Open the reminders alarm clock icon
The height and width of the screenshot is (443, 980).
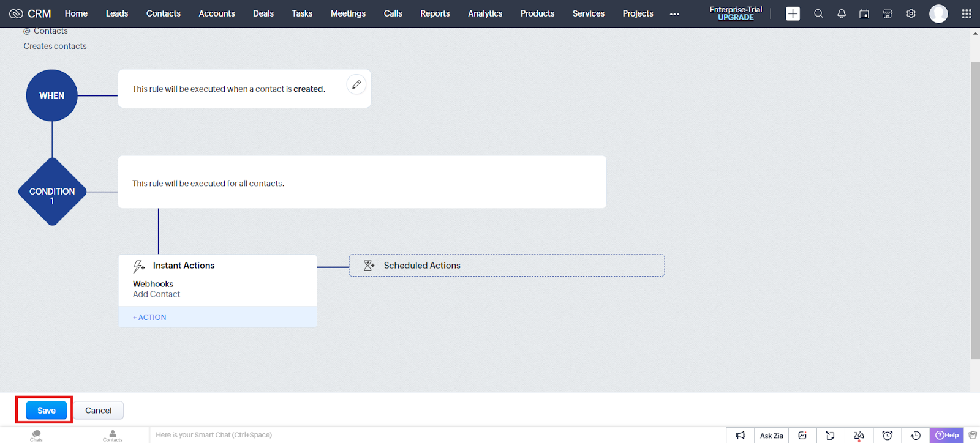(x=887, y=436)
